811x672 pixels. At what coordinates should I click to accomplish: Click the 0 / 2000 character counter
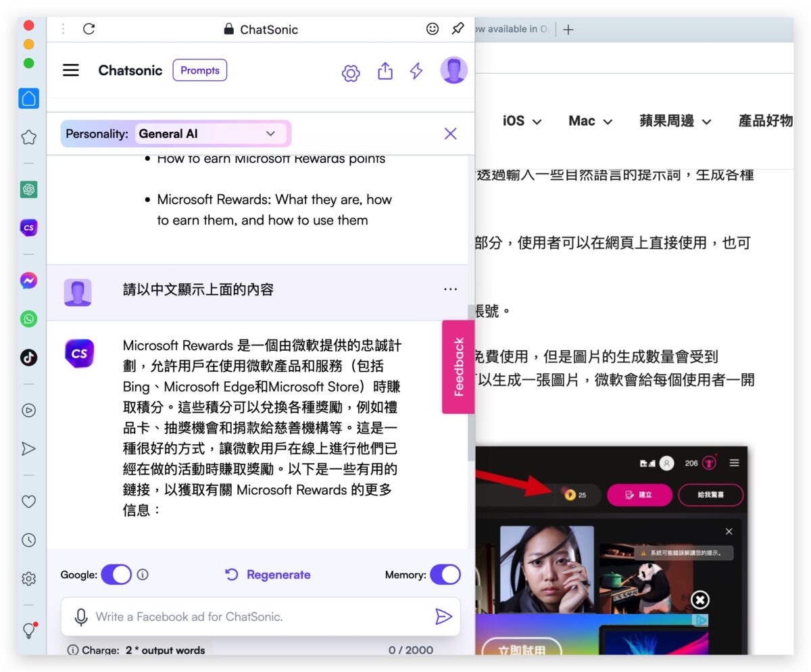click(x=411, y=650)
